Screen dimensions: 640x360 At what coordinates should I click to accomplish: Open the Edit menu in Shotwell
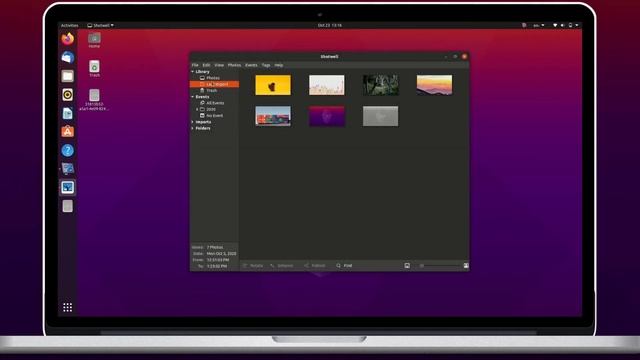(207, 65)
